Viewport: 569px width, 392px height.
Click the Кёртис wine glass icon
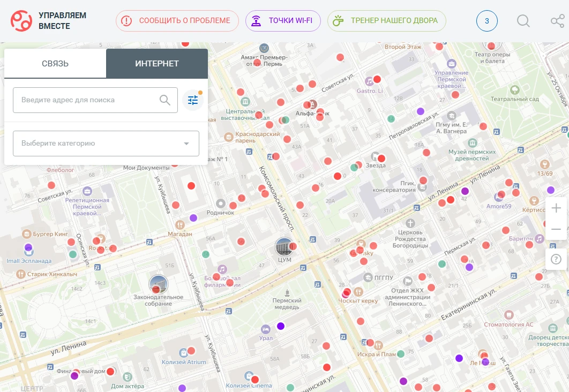click(x=534, y=200)
